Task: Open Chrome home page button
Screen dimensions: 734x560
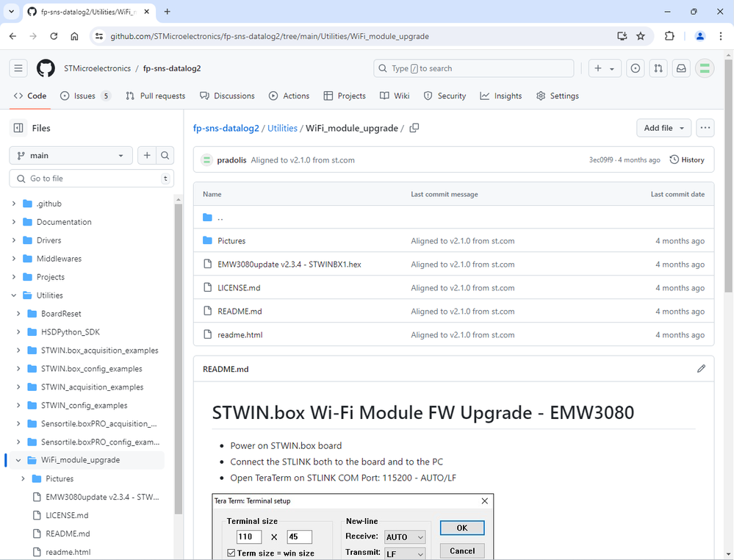Action: [x=74, y=36]
